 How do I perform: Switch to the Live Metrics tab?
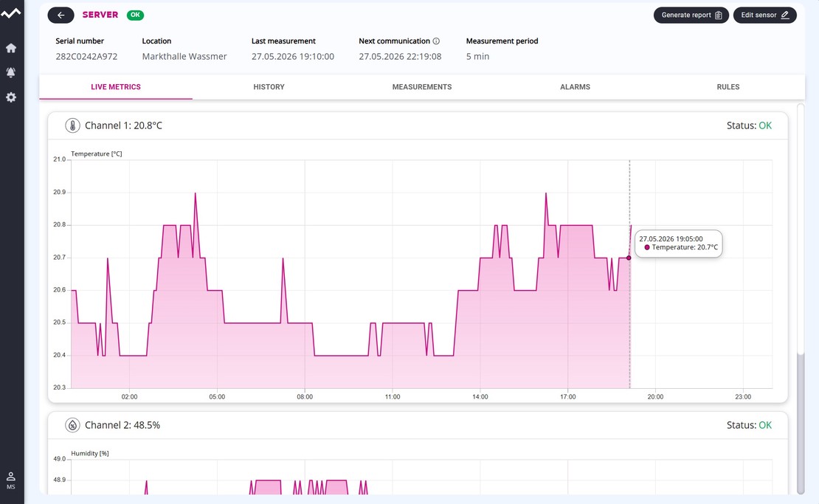coord(116,86)
